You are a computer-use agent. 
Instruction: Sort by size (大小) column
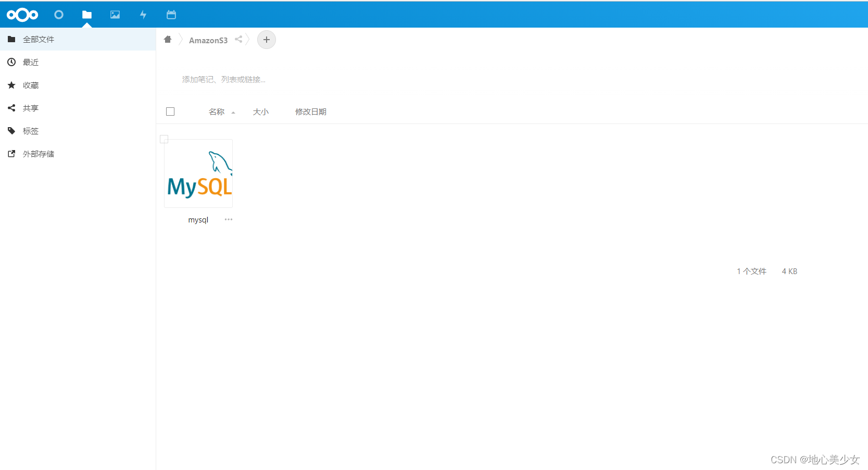click(261, 112)
